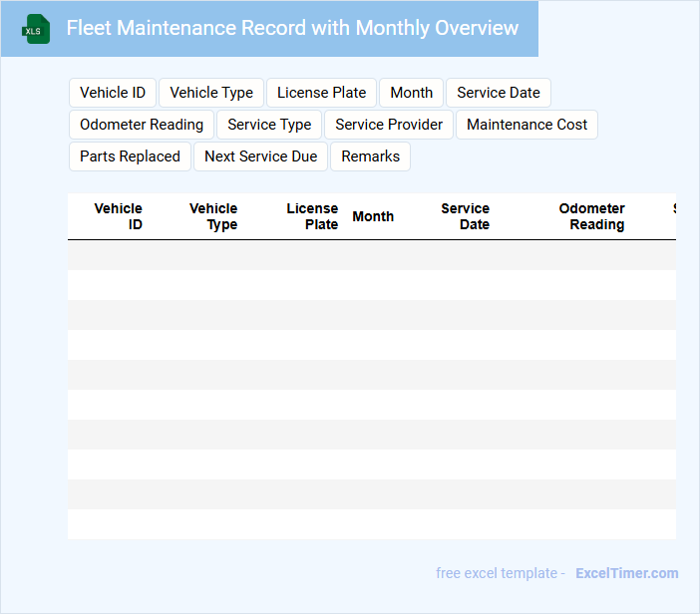Select the License Plate table column header
Viewport: 700px width, 614px height.
[x=312, y=216]
